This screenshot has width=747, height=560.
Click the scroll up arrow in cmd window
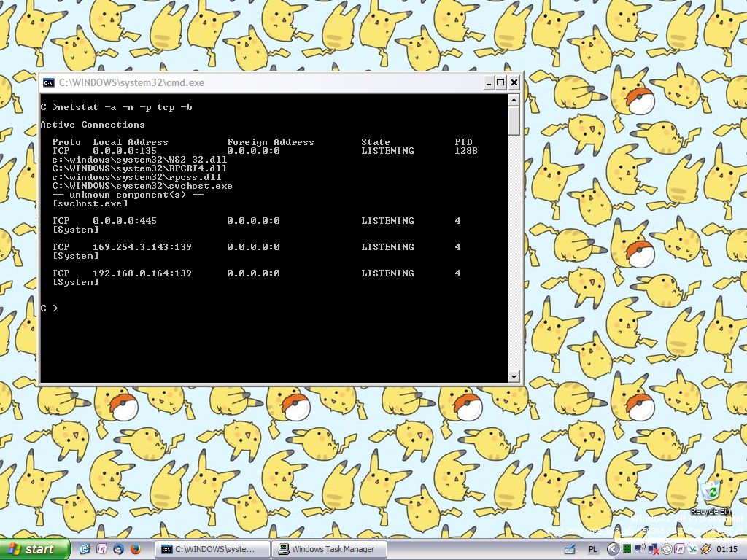pyautogui.click(x=514, y=100)
